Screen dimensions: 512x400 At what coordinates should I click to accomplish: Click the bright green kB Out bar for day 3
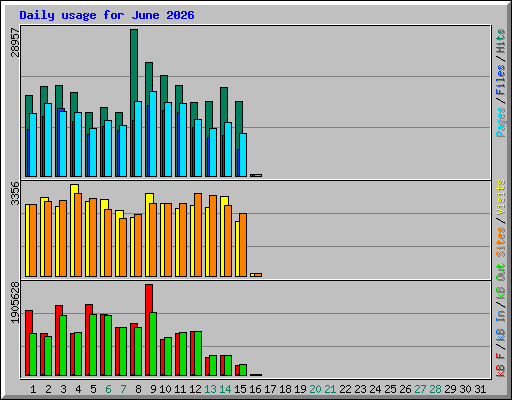(63, 345)
